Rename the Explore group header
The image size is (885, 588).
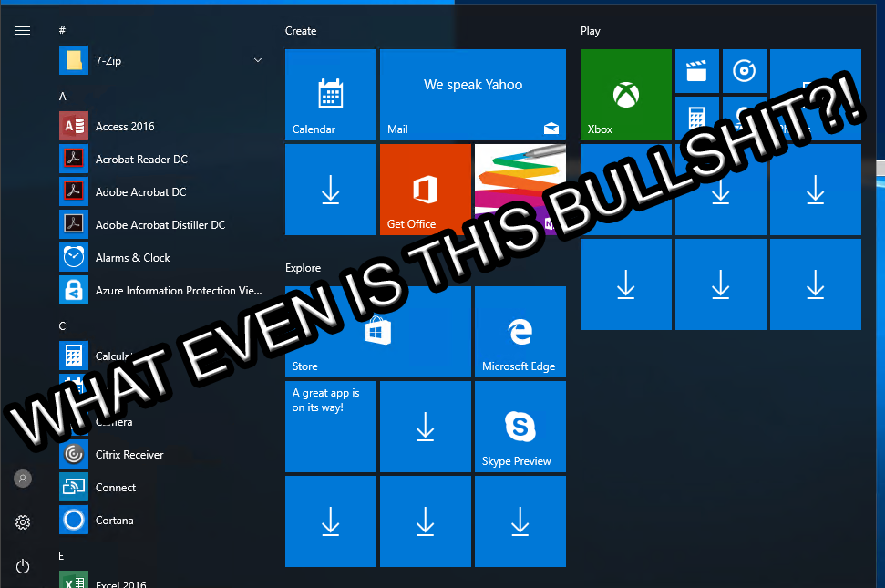tap(304, 267)
